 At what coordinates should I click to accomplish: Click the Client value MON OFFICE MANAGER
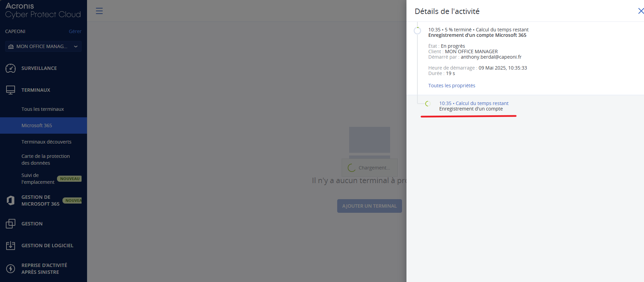click(x=471, y=51)
